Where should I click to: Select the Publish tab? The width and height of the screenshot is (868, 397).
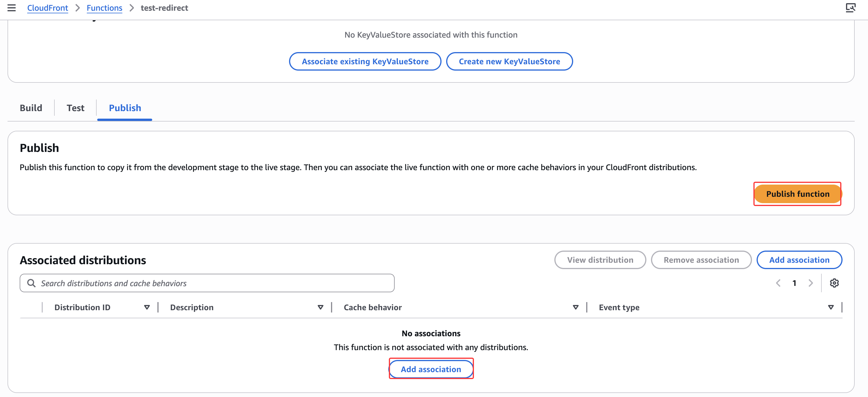(125, 108)
